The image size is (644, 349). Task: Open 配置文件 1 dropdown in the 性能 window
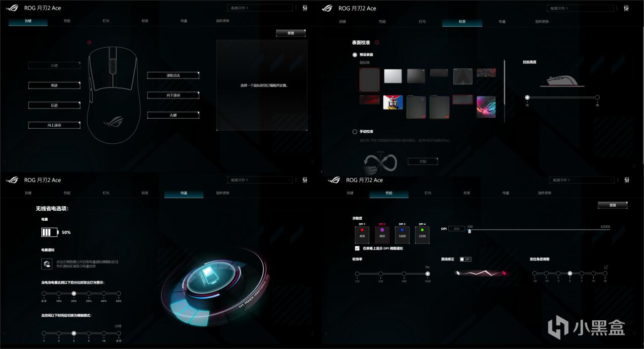pyautogui.click(x=581, y=180)
